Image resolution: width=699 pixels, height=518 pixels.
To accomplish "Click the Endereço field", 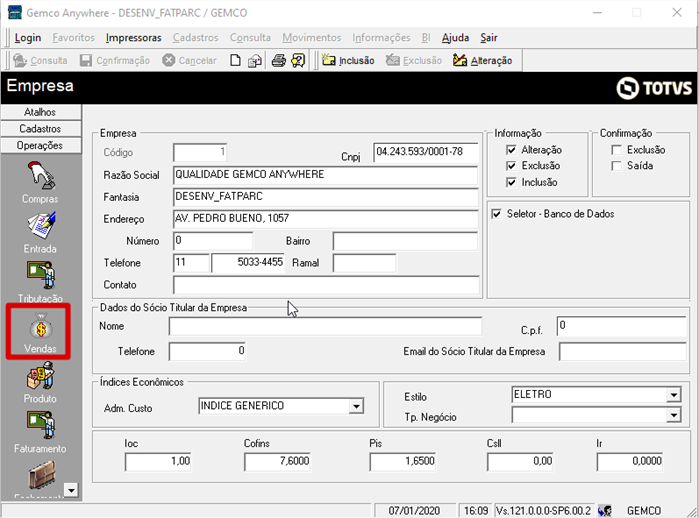I will [x=325, y=219].
